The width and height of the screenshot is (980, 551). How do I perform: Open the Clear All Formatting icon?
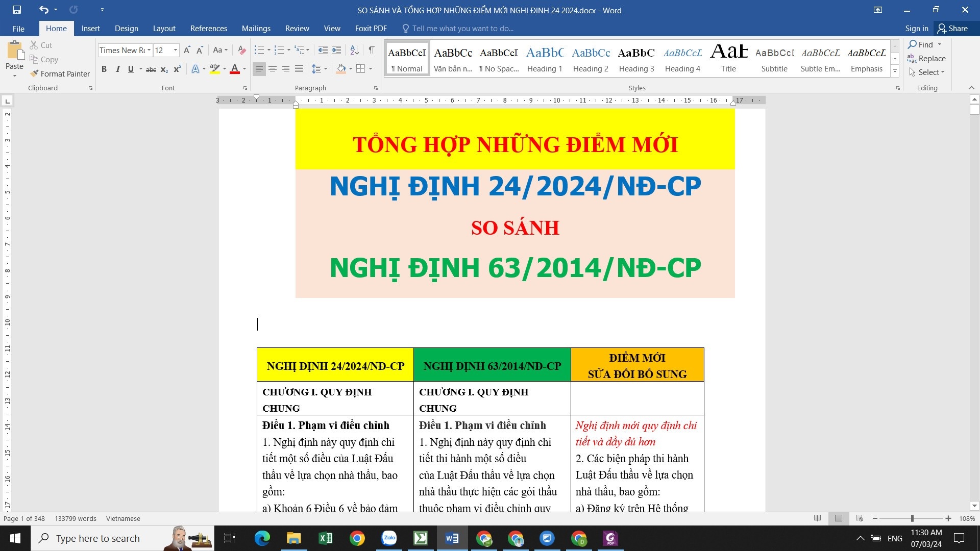pos(241,50)
